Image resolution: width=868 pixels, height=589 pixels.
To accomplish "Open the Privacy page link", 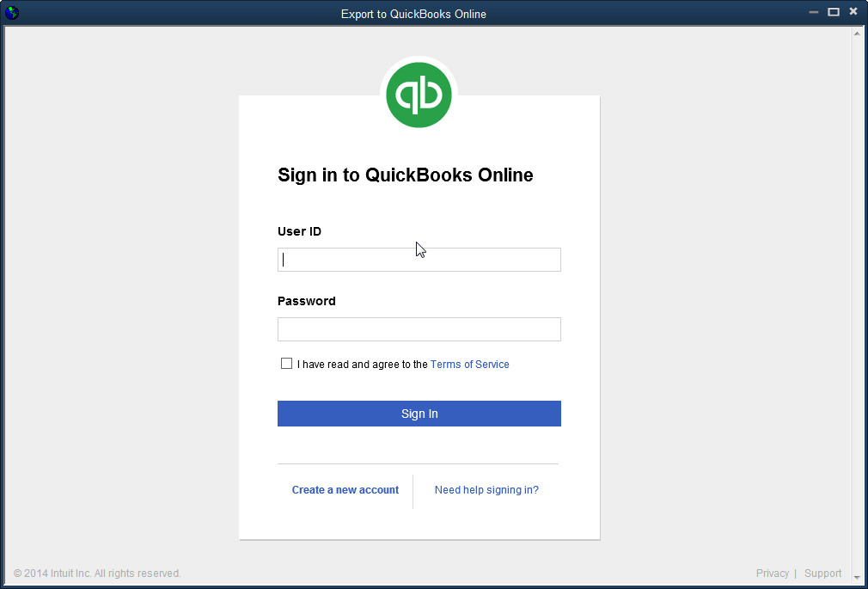I will 772,573.
